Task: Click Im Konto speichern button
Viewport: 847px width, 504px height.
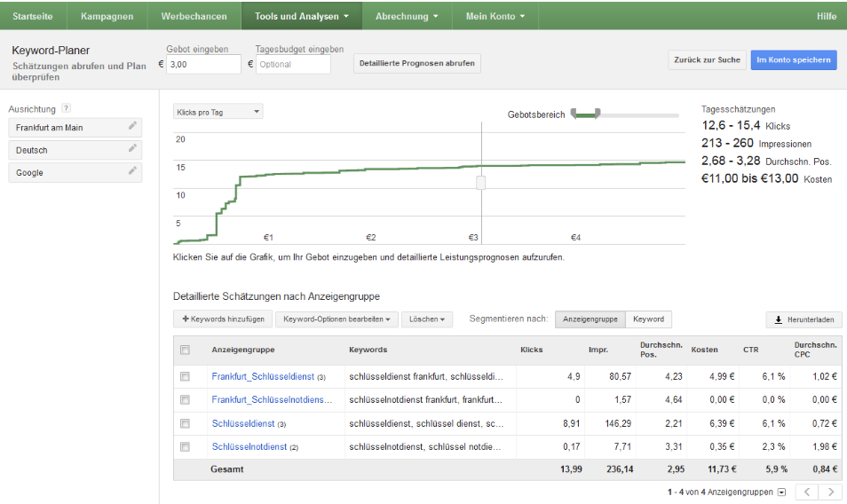Action: (794, 60)
